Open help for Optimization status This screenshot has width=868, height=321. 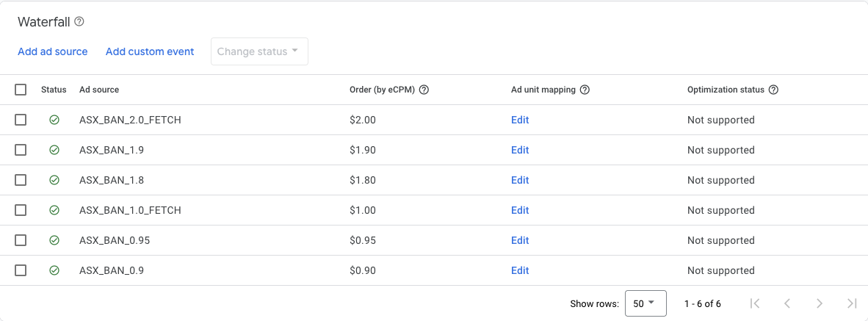pyautogui.click(x=774, y=90)
